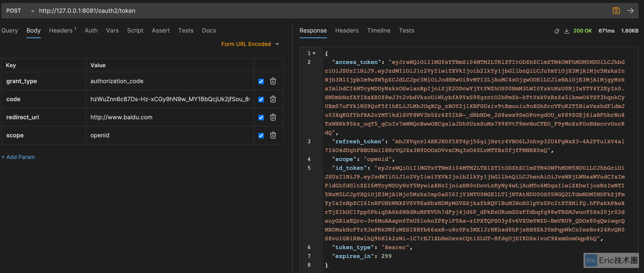
Task: Uncheck the grant_type parameter checkbox
Action: tap(261, 81)
